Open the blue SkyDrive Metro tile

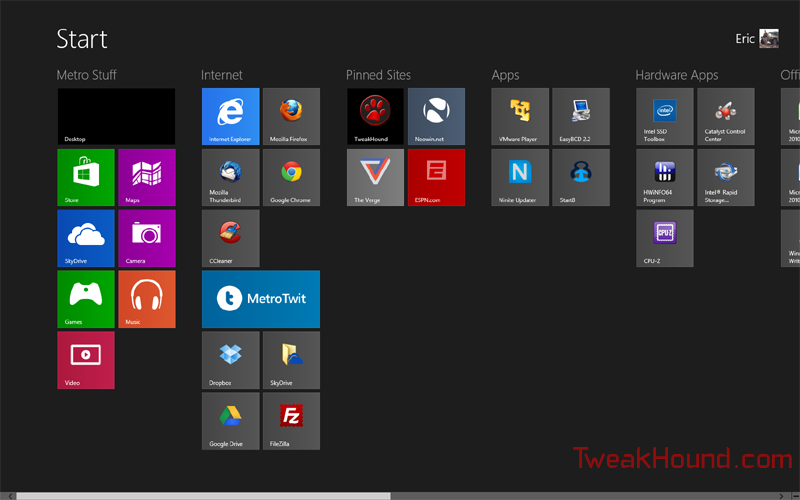pyautogui.click(x=86, y=238)
